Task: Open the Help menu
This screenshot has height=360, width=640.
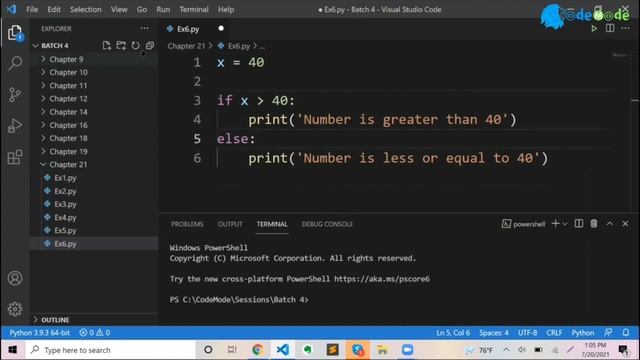Action: [x=226, y=9]
